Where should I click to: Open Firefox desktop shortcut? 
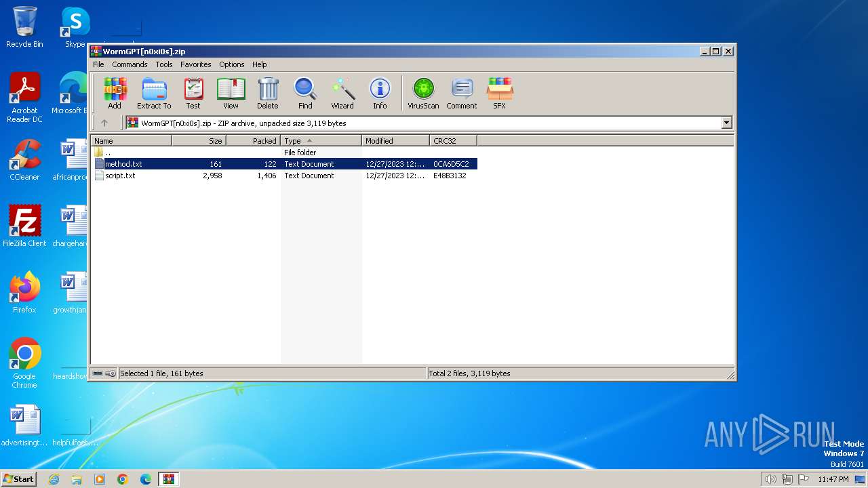(x=24, y=293)
